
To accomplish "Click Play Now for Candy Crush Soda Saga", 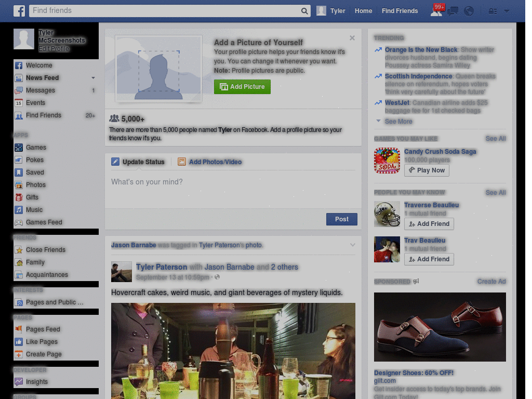I will coord(427,170).
